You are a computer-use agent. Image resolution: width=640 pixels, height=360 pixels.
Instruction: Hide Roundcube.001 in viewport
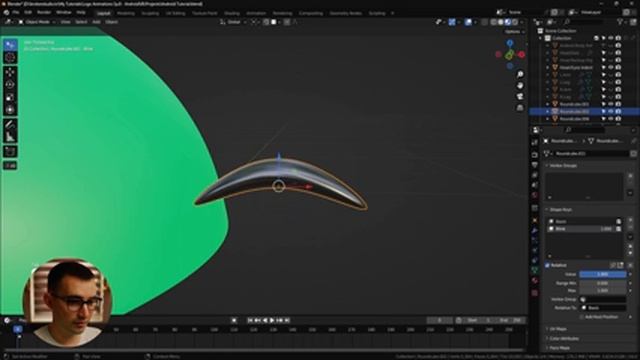(611, 104)
